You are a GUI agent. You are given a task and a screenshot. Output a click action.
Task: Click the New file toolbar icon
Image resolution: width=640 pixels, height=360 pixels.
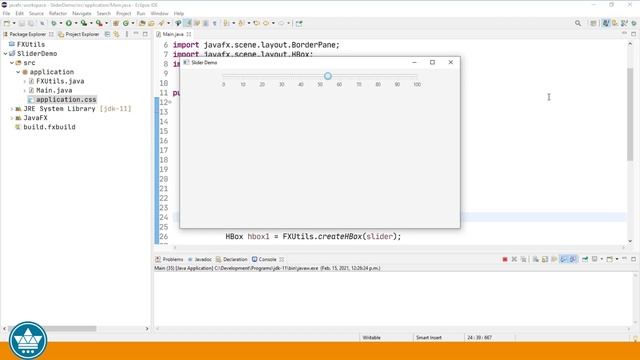click(x=7, y=23)
